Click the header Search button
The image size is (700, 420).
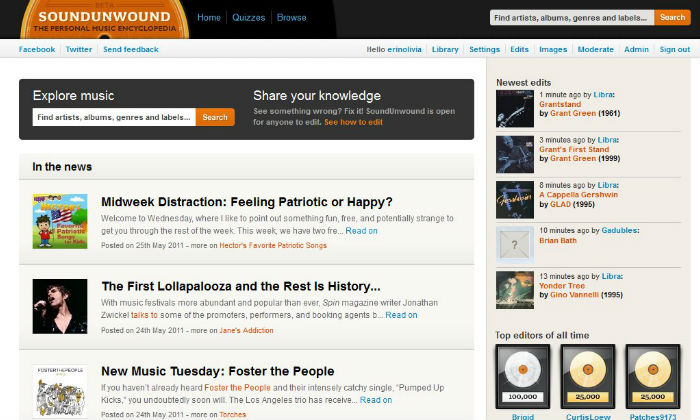pos(670,17)
